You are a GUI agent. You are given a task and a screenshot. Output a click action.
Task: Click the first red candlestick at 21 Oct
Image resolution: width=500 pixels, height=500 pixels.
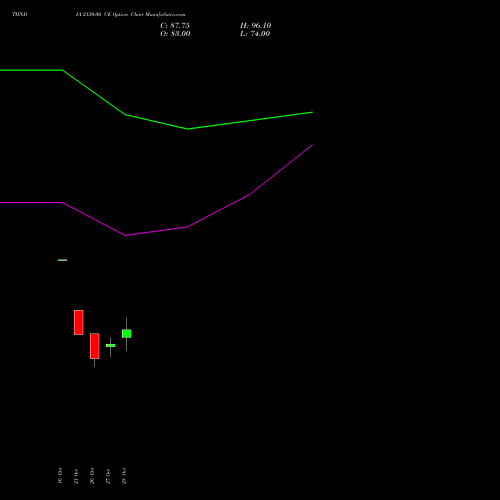[x=79, y=322]
